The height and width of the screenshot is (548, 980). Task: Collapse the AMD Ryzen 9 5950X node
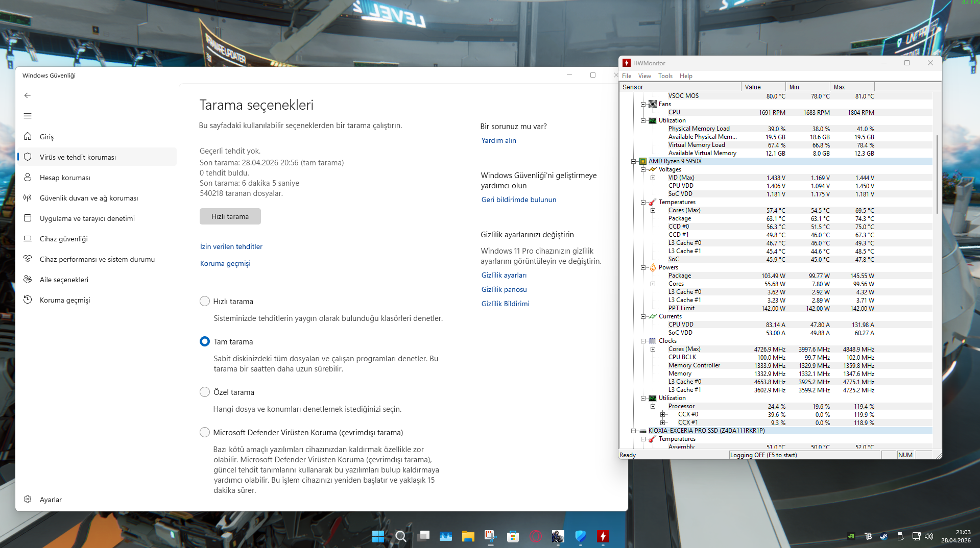(x=633, y=161)
